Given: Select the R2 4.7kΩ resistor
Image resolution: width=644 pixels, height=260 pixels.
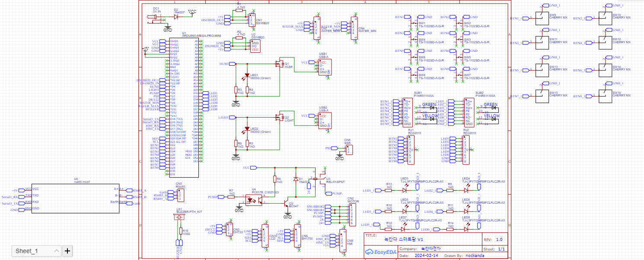Looking at the screenshot, I should [x=239, y=38].
